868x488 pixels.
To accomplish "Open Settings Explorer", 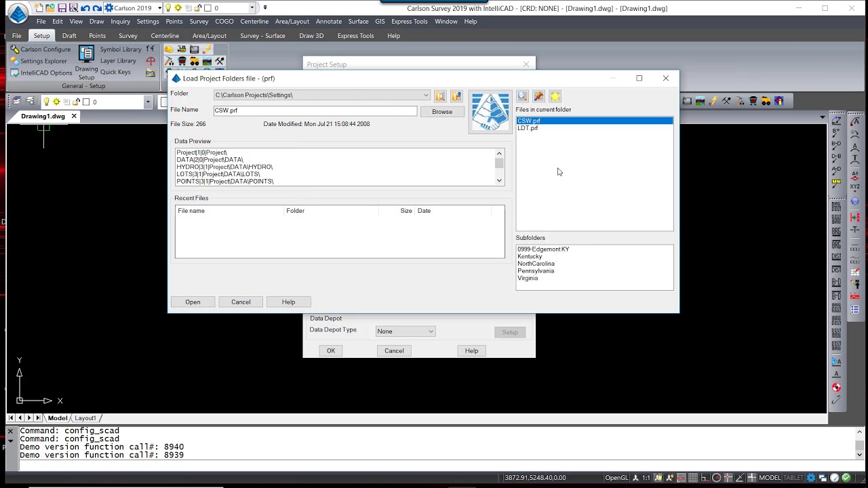I will pyautogui.click(x=39, y=61).
